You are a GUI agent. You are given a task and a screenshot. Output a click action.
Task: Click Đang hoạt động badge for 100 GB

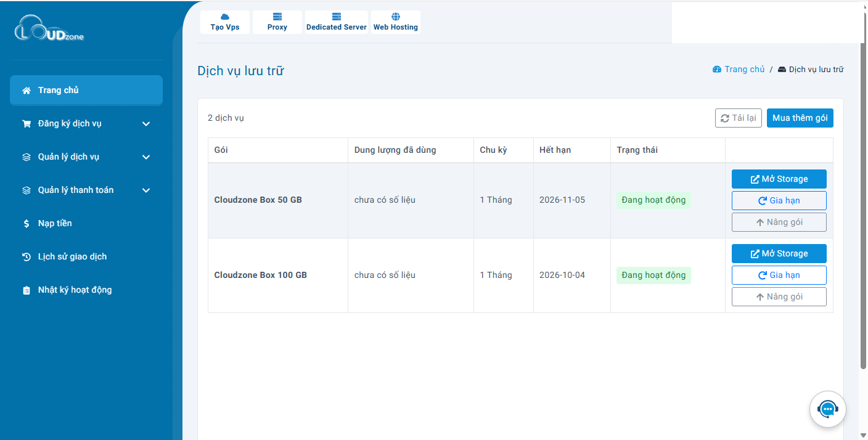click(x=653, y=275)
